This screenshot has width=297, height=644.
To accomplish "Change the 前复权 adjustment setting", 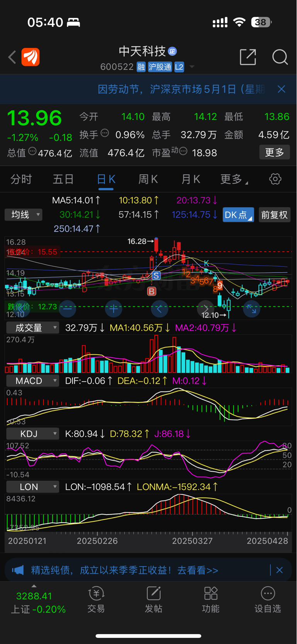I will point(275,215).
